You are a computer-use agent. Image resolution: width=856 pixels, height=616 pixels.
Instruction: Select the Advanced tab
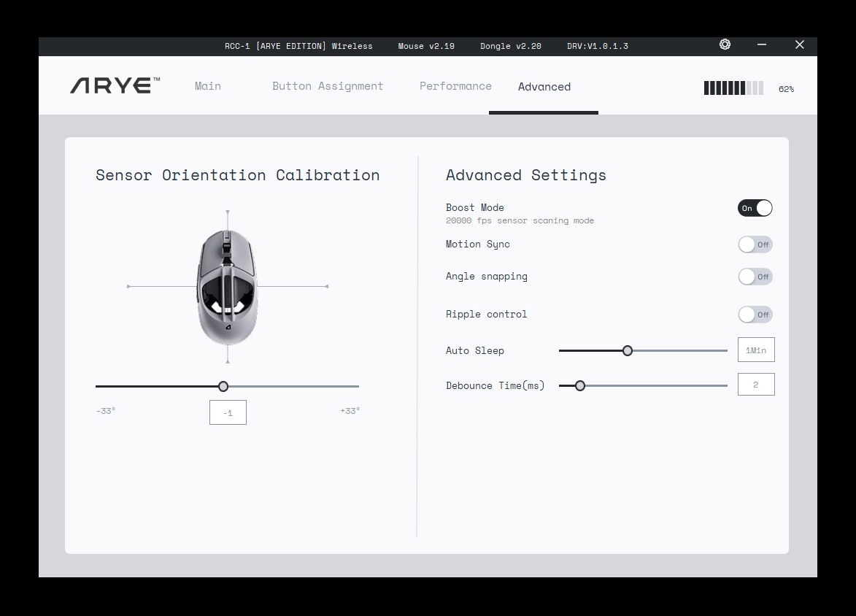click(544, 86)
